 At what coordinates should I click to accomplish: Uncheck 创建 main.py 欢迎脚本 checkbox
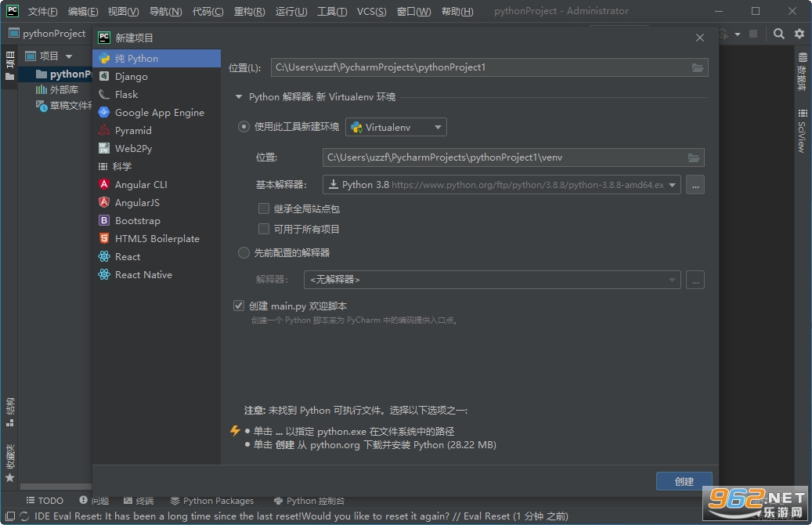coord(239,306)
